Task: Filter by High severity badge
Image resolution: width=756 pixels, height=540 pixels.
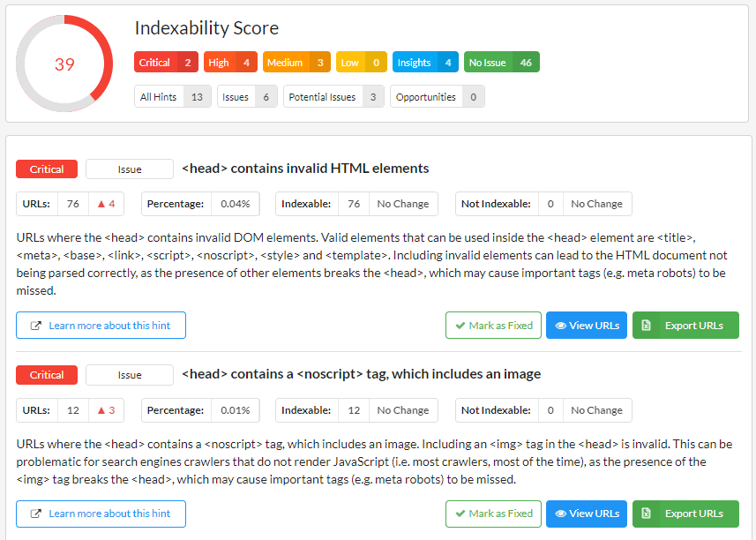Action: (230, 62)
